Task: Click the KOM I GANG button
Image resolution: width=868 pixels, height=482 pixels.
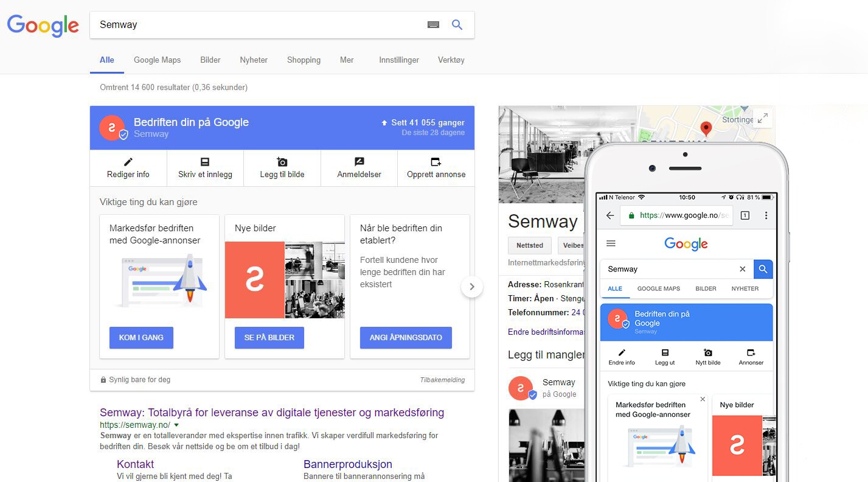Action: tap(141, 338)
